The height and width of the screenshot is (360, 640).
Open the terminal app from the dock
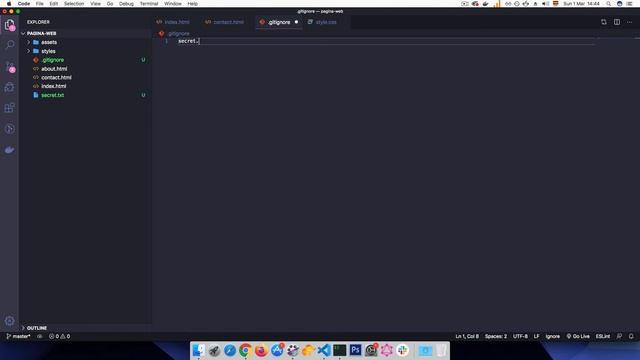(340, 350)
